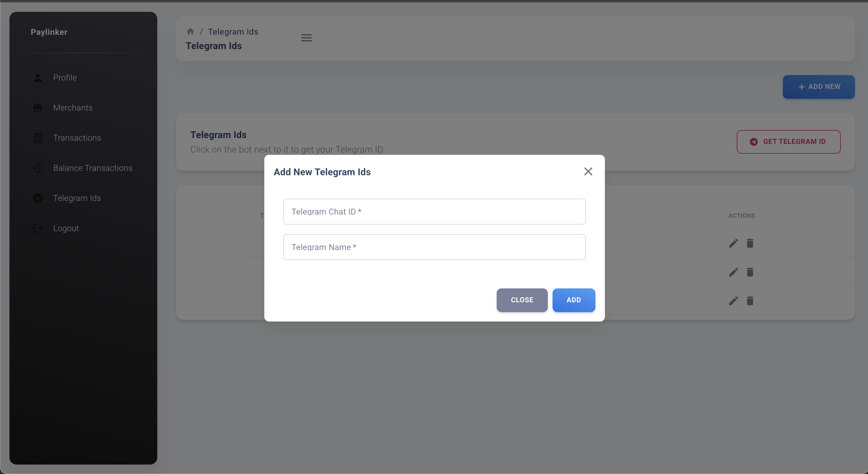Edit the second table row with the pencil icon

pos(733,272)
